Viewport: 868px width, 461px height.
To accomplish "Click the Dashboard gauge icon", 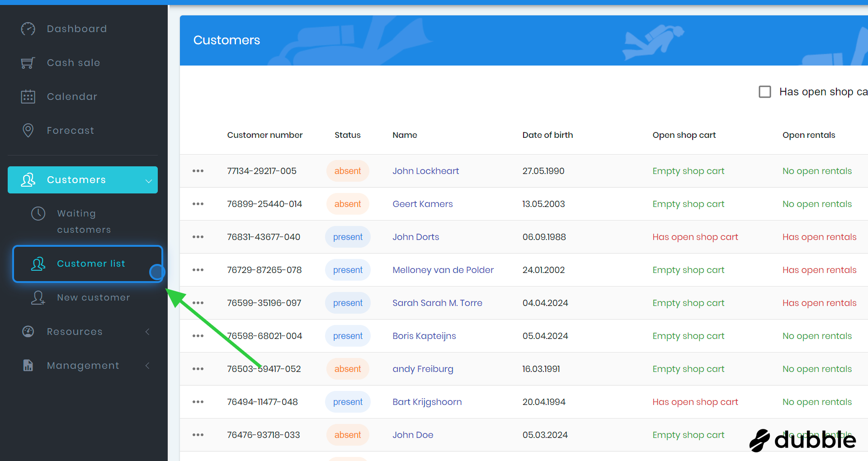I will [28, 29].
